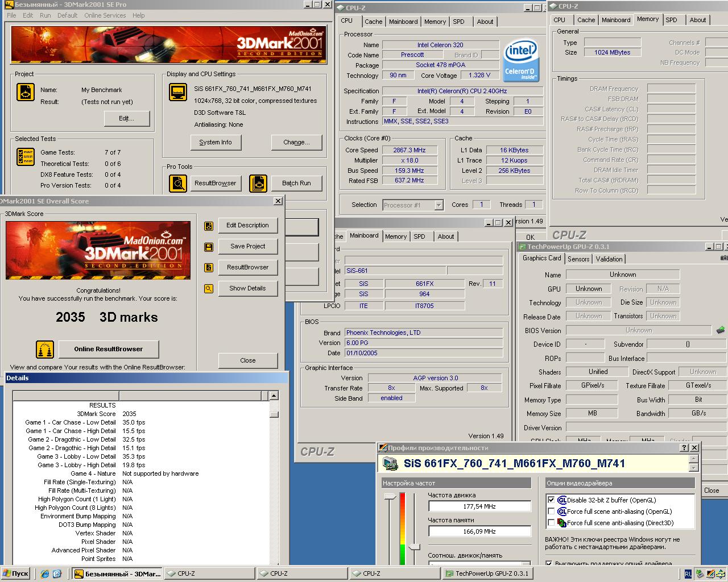Click the SiS tray icon at far right
The image size is (728, 582).
[x=721, y=574]
